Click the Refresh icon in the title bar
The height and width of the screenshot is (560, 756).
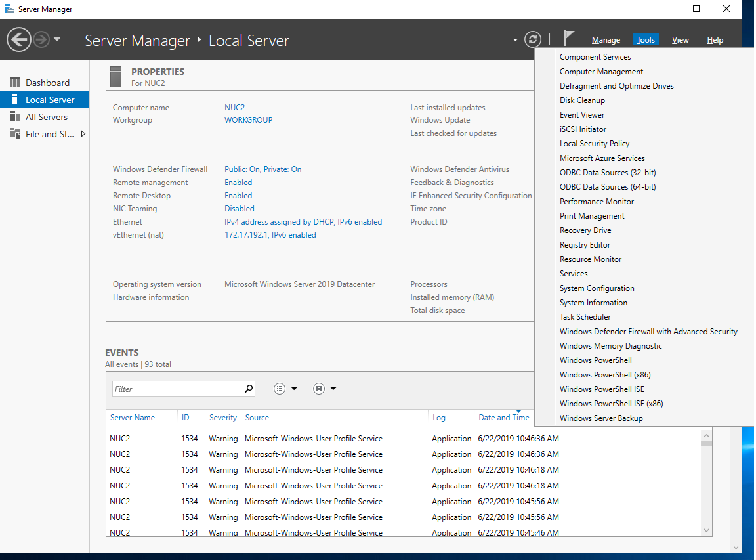point(532,39)
